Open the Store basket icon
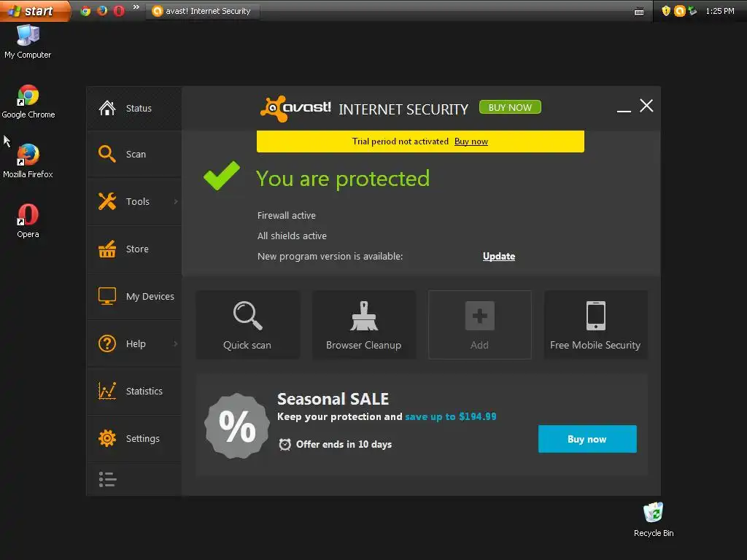The width and height of the screenshot is (747, 560). (107, 249)
